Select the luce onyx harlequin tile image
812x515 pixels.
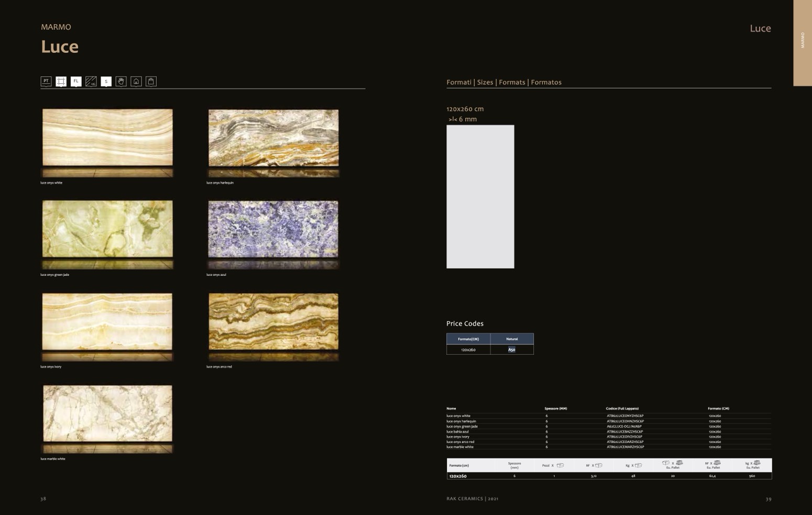[x=273, y=138]
